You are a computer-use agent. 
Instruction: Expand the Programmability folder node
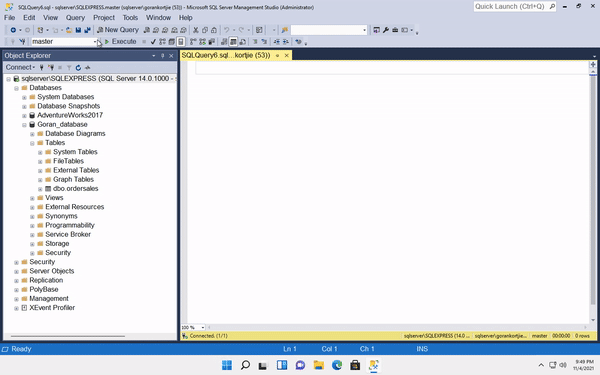click(x=32, y=226)
